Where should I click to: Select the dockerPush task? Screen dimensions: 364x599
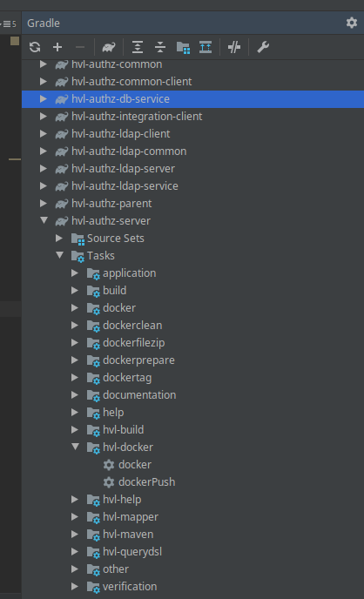pyautogui.click(x=146, y=481)
